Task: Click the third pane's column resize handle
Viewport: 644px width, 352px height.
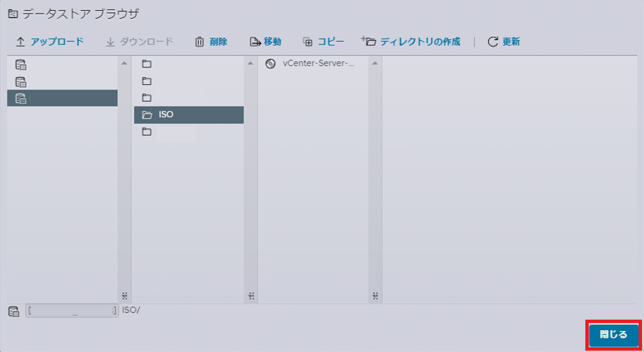Action: pos(375,295)
